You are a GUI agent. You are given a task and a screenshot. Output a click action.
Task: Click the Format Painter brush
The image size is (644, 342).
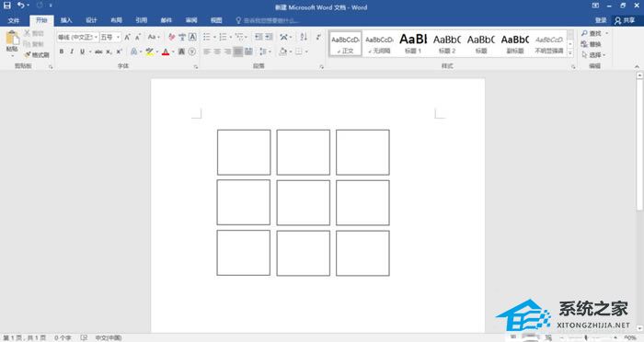[x=28, y=54]
